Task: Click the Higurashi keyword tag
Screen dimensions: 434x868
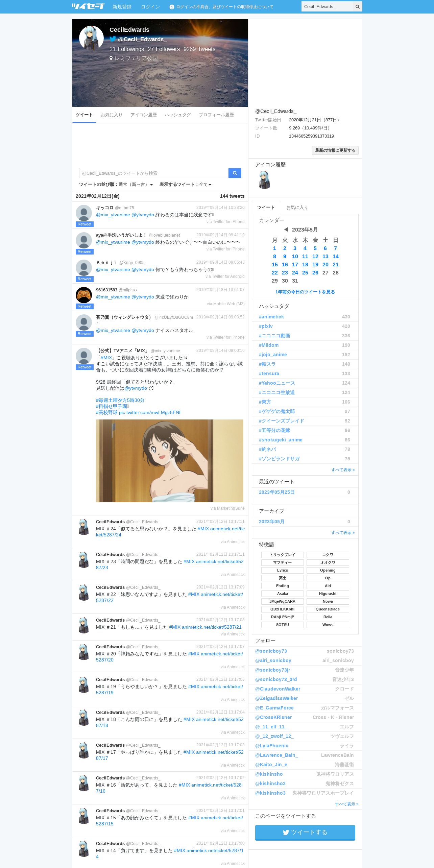Action: click(x=328, y=594)
